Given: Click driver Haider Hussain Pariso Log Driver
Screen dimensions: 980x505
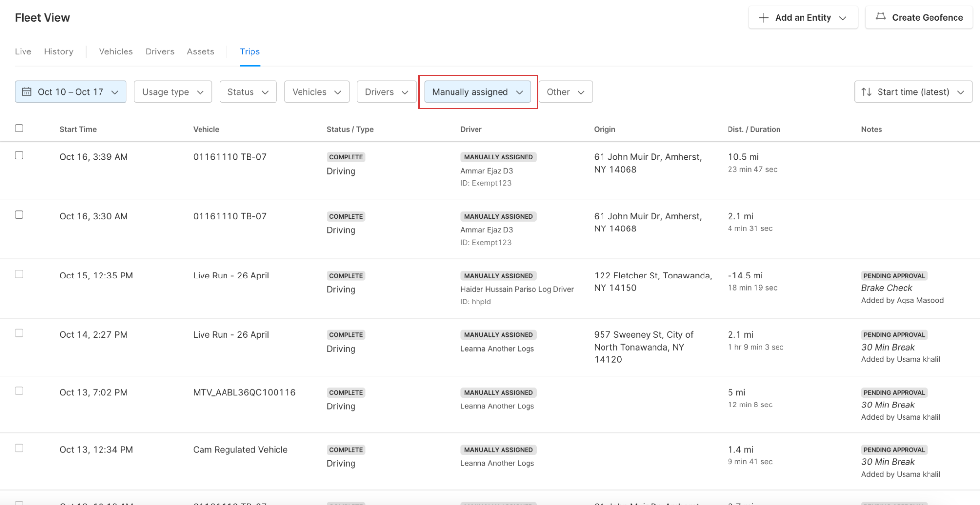Looking at the screenshot, I should tap(517, 289).
